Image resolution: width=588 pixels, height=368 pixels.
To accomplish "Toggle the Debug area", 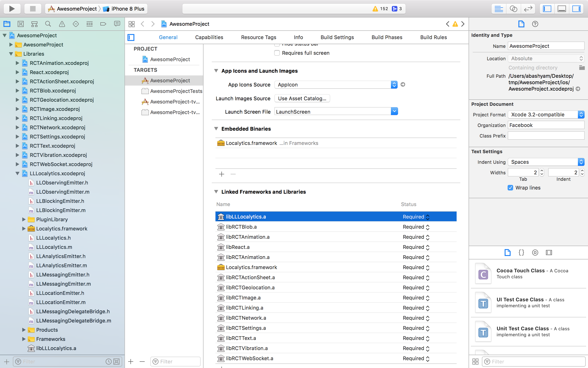I will click(x=562, y=9).
